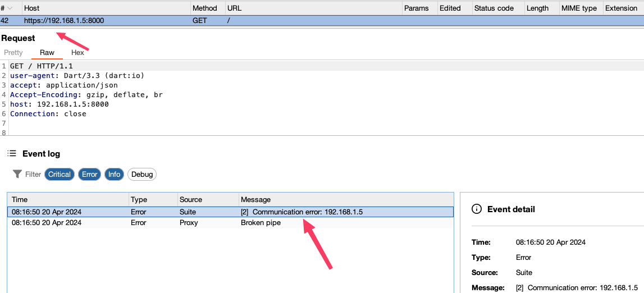Click the Message column header
This screenshot has width=644, height=293.
pos(255,200)
